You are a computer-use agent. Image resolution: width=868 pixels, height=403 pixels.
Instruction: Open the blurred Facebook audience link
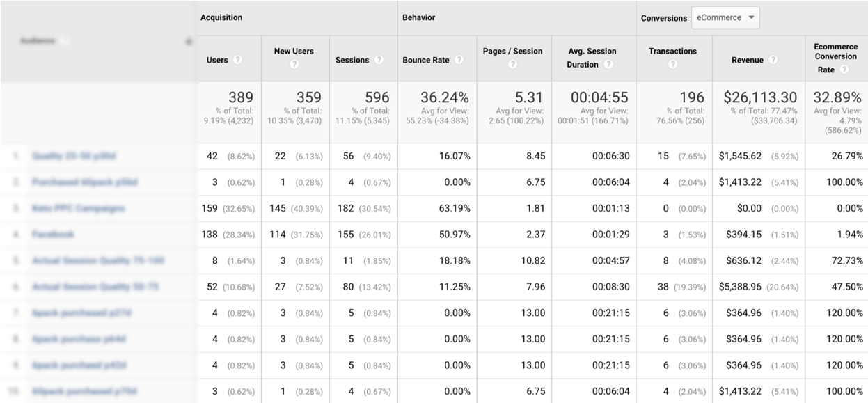pos(54,235)
